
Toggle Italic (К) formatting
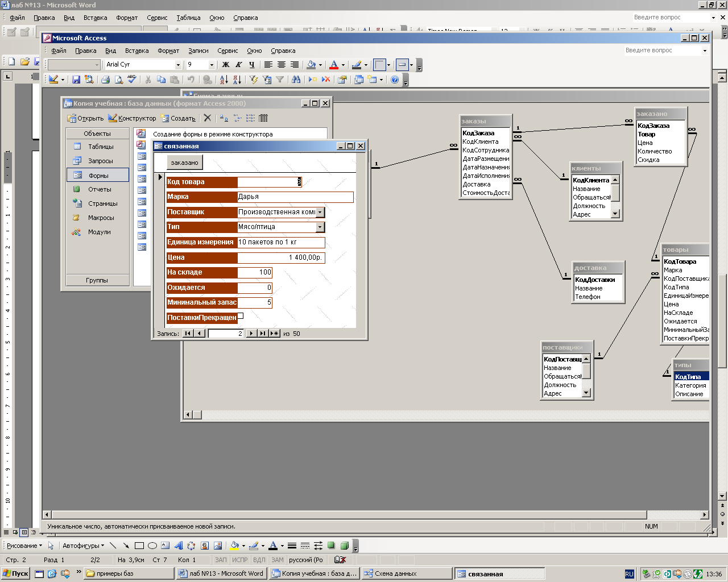[x=239, y=65]
